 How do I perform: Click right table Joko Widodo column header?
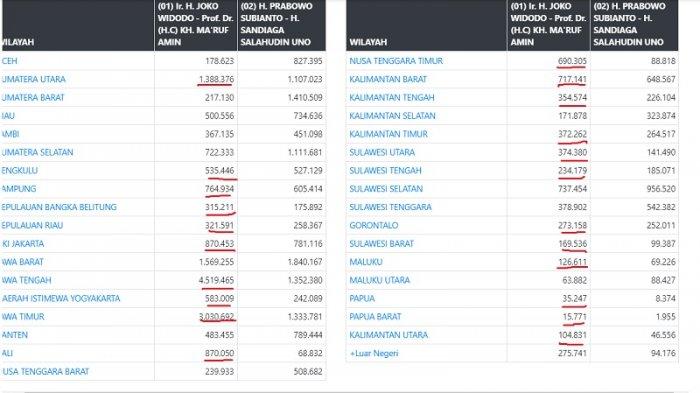[x=549, y=25]
